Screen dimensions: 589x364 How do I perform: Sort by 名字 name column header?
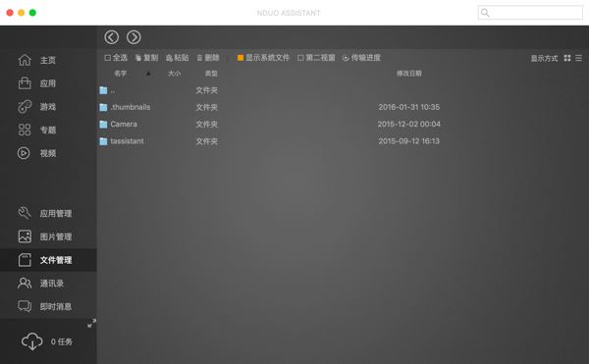coord(120,74)
